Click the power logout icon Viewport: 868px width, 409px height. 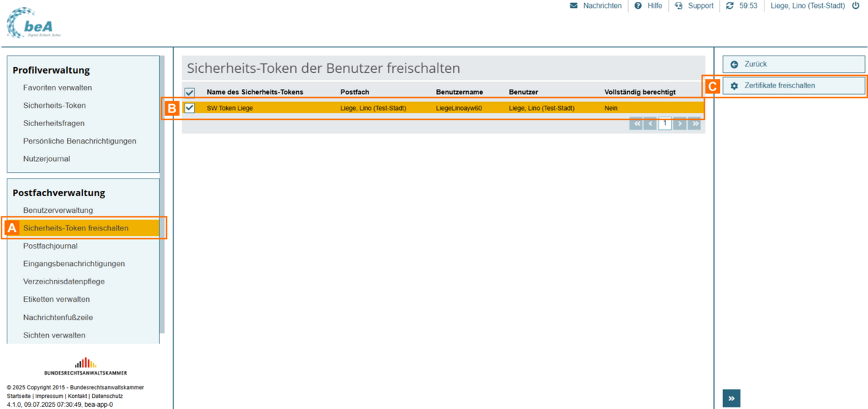(x=856, y=6)
